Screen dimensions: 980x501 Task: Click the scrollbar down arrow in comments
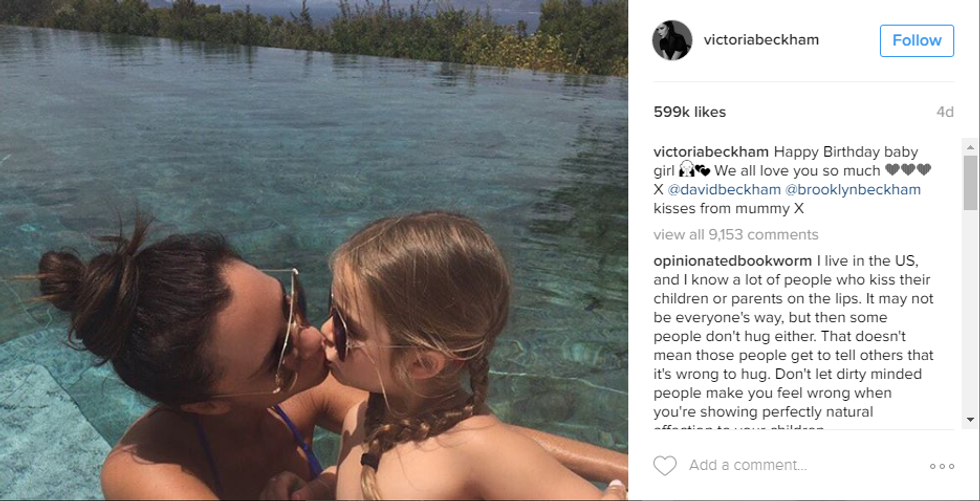pyautogui.click(x=970, y=420)
